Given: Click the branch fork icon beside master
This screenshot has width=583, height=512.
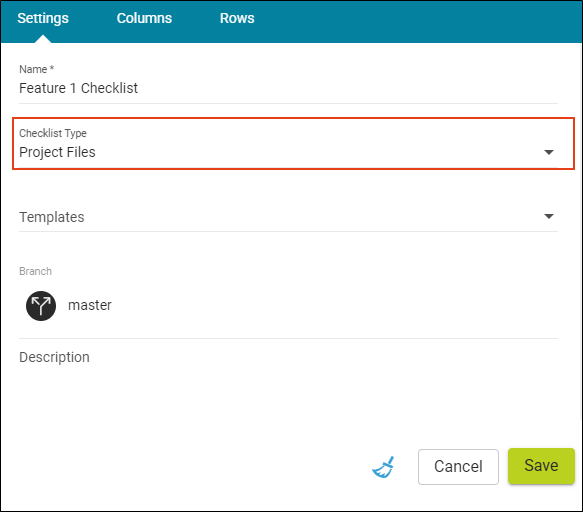Looking at the screenshot, I should 41,306.
